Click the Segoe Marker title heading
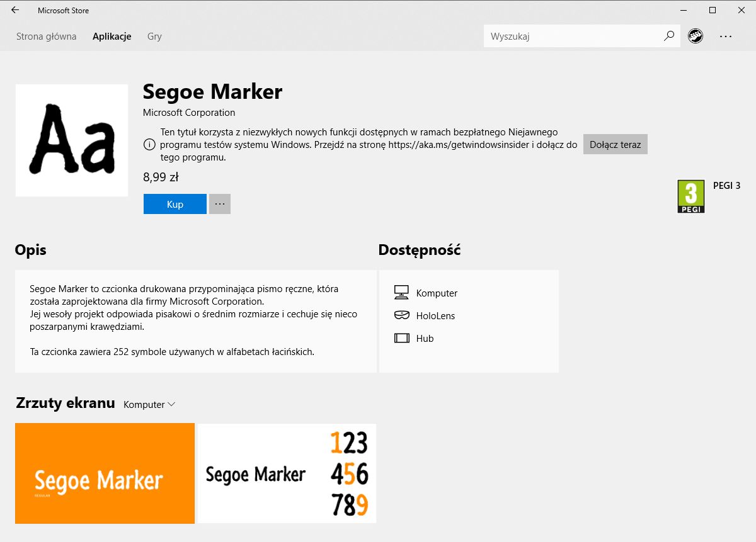 pos(212,92)
